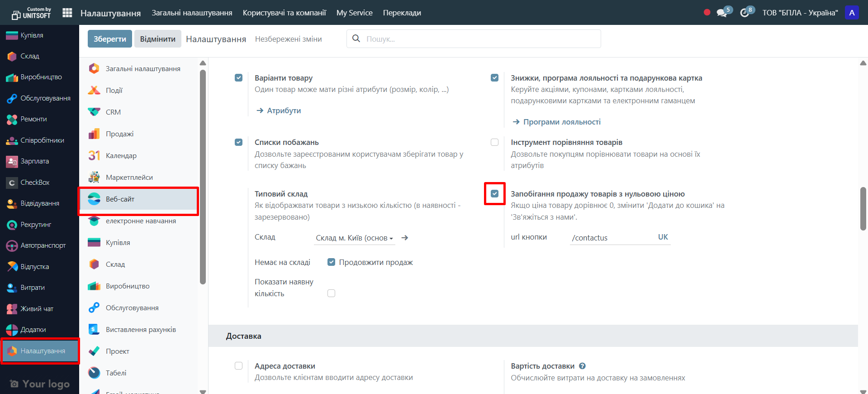
Task: Click the Calendar icon in settings list
Action: click(94, 155)
